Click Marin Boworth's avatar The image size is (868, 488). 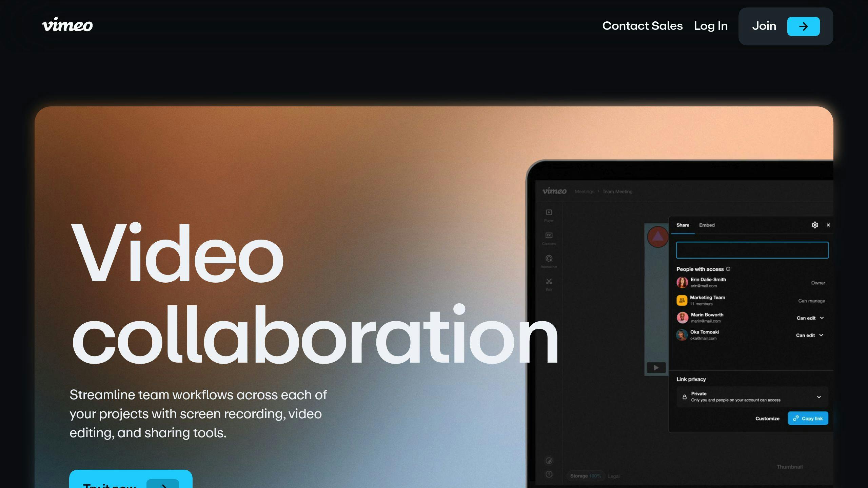(683, 318)
